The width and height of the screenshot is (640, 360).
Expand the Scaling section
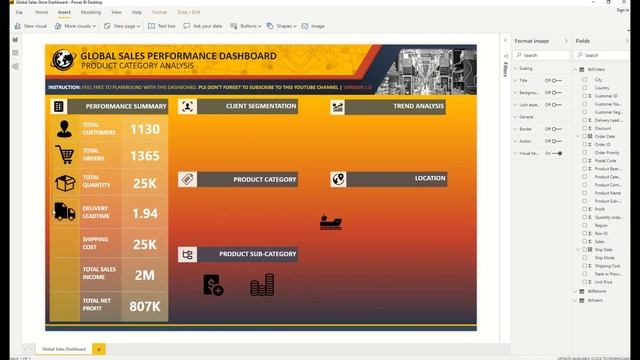coord(515,69)
